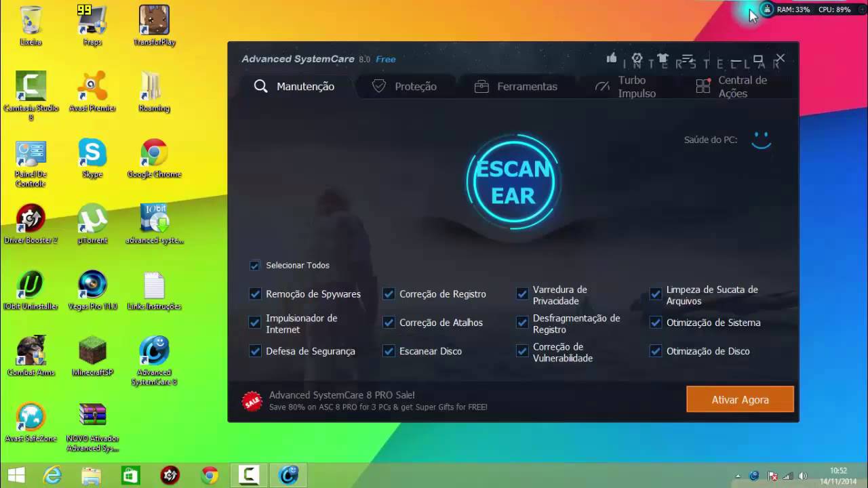Select the IObit Uninstaller desktop icon
Image resolution: width=868 pixels, height=488 pixels.
point(31,290)
